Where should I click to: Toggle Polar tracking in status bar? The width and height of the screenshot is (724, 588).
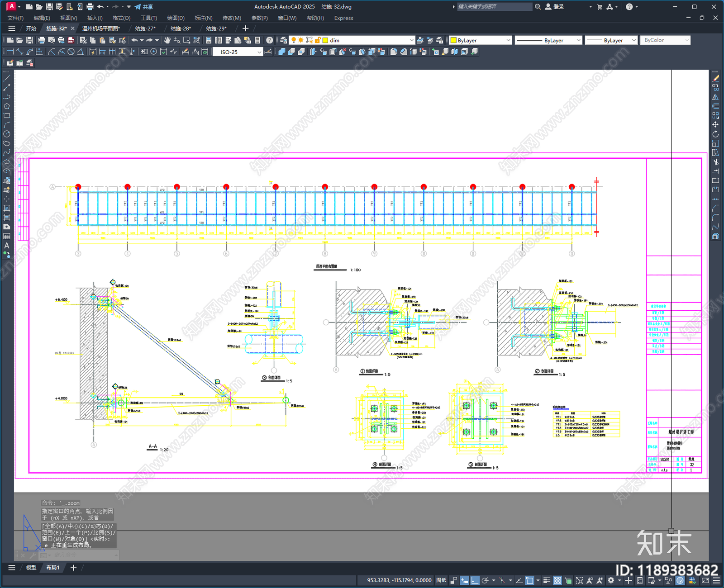(485, 580)
